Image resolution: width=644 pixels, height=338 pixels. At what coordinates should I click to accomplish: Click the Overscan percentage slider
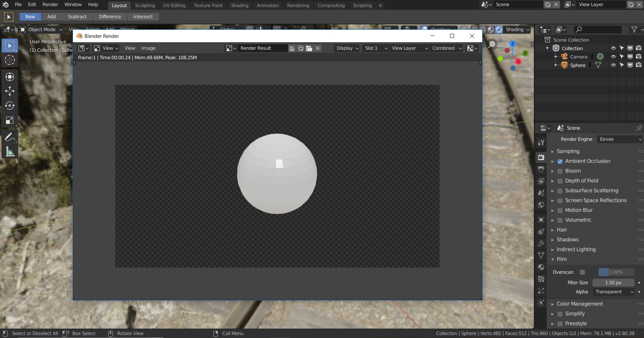pos(616,272)
